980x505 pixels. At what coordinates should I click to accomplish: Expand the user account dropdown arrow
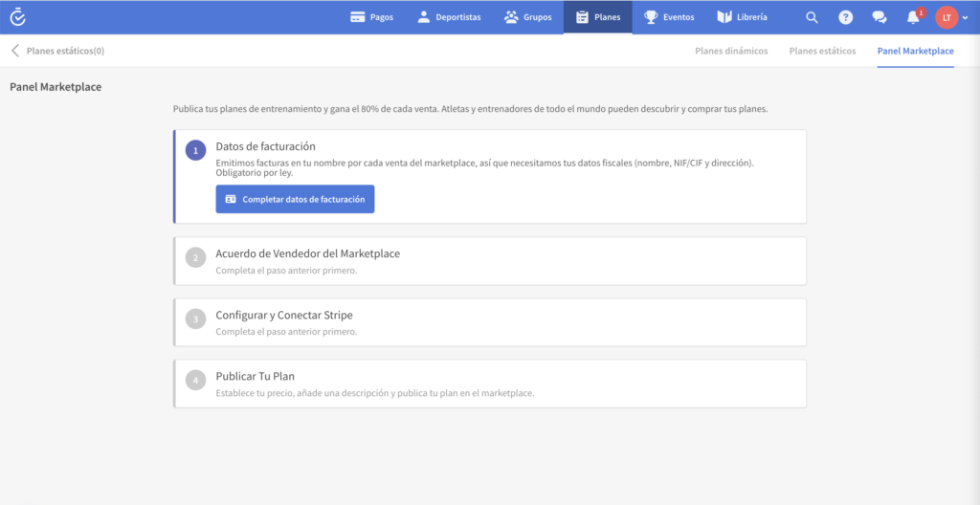tap(965, 18)
